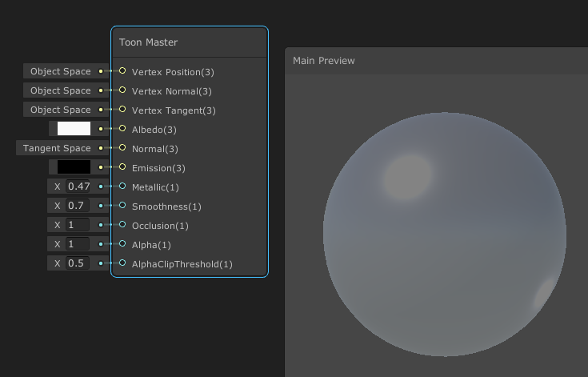Click the AlphaClipThreshold value field 0.5

point(78,263)
